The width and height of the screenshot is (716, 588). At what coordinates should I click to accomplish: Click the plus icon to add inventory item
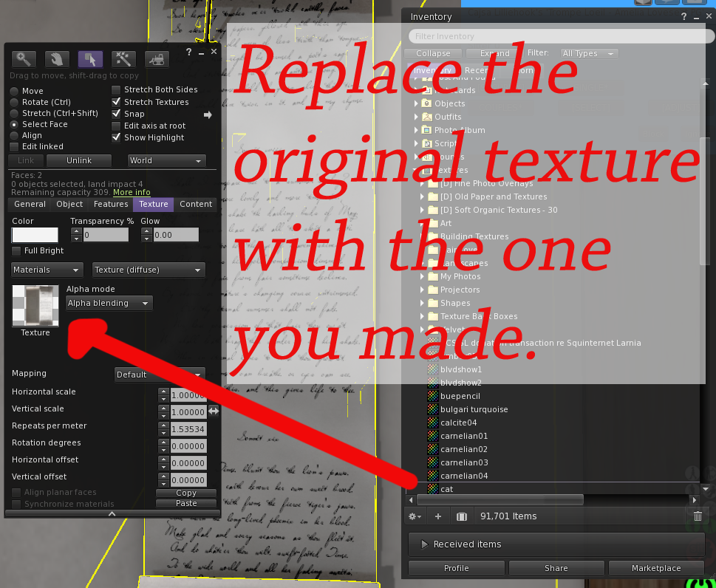(437, 516)
